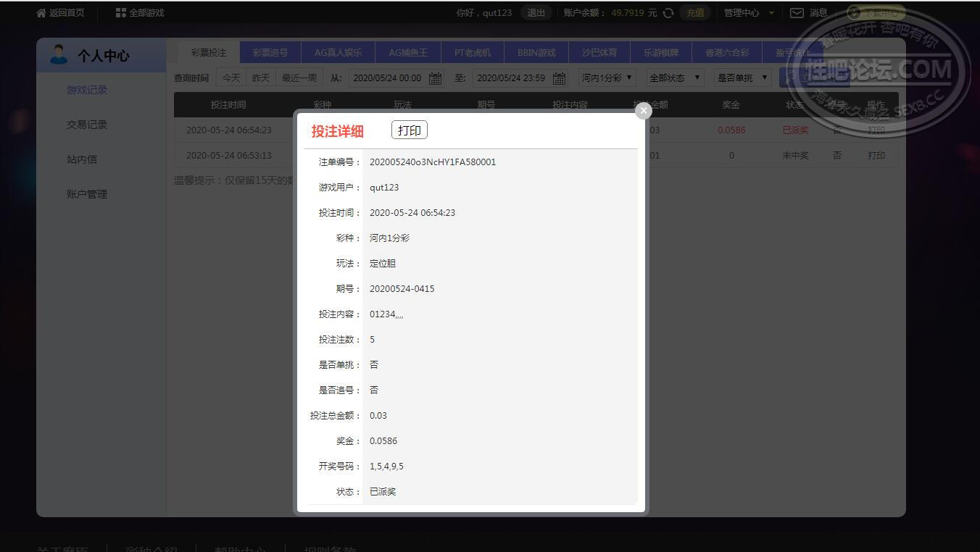Click the game user value qut123 in dialog
Viewport: 980px width, 552px height.
point(384,188)
